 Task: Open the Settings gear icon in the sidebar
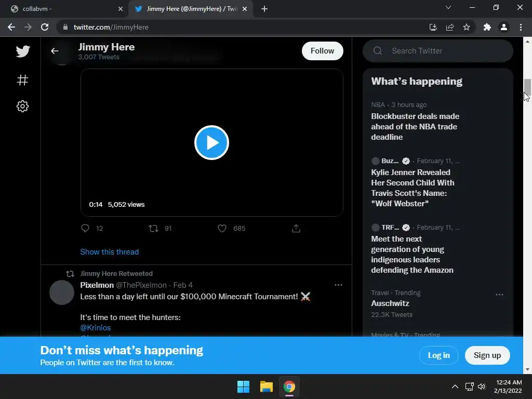[x=22, y=106]
